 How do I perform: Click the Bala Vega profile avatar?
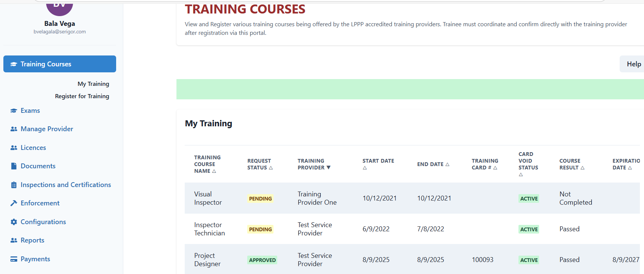click(x=60, y=7)
